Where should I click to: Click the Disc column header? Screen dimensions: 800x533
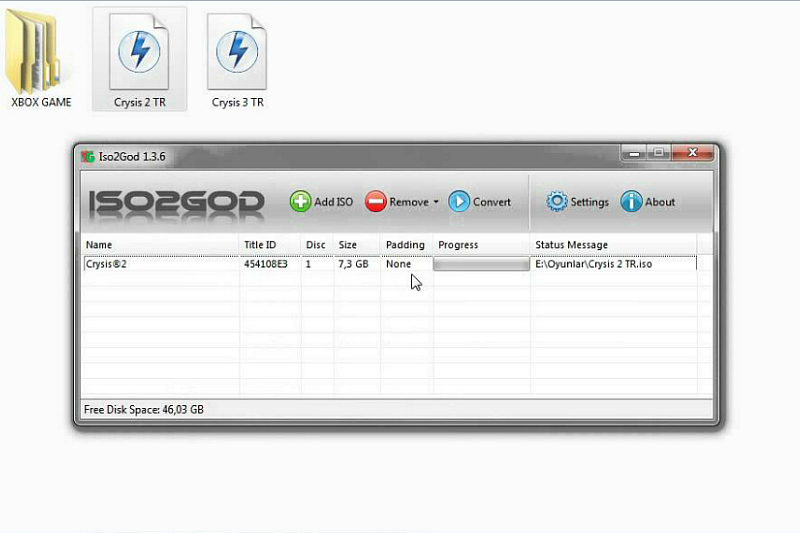click(x=317, y=245)
